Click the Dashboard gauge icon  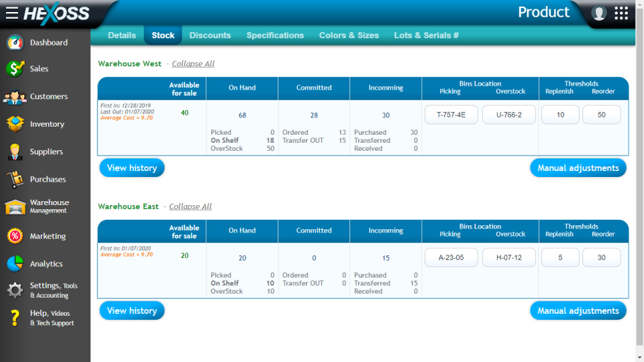click(x=15, y=43)
